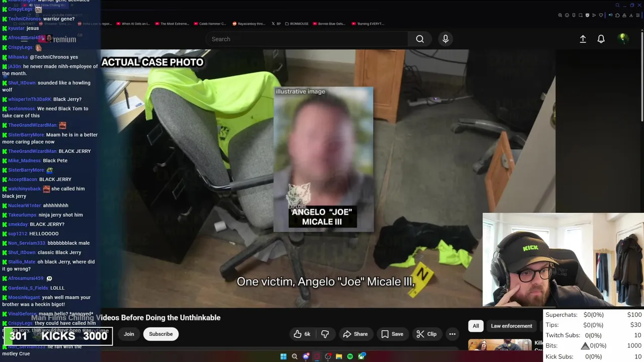Open the YouTube account avatar menu
The height and width of the screenshot is (362, 644).
(x=623, y=39)
